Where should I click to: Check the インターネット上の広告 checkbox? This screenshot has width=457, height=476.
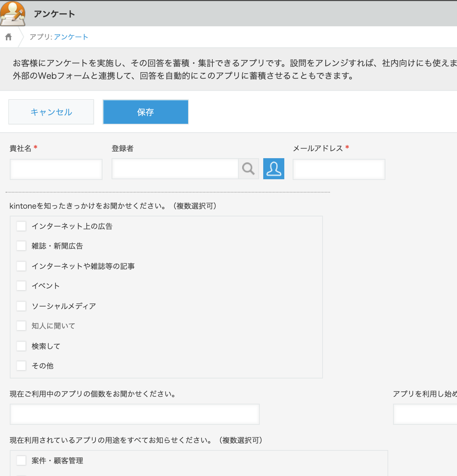(21, 226)
